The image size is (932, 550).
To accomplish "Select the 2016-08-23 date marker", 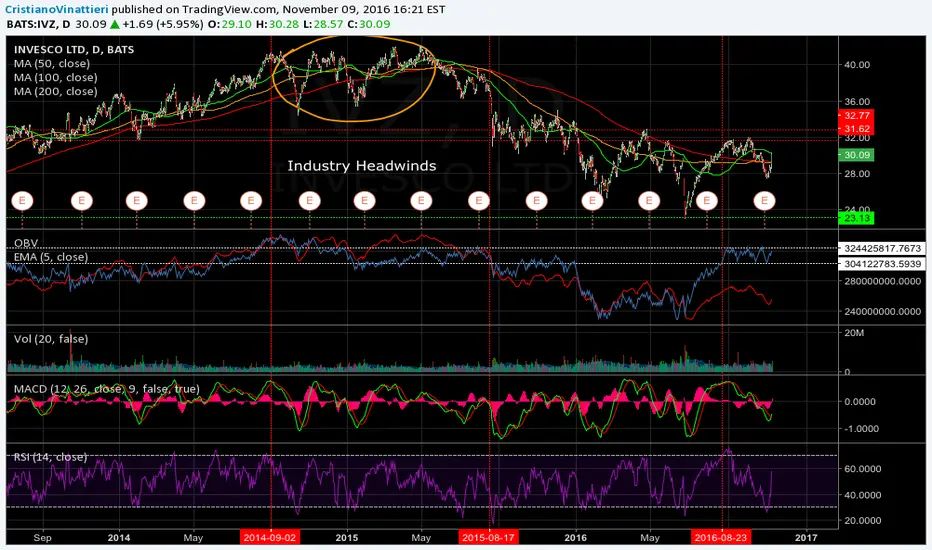I will (x=721, y=538).
